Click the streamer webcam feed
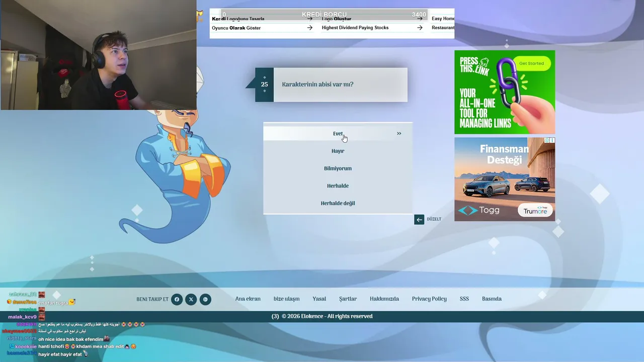The image size is (644, 362). point(98,55)
